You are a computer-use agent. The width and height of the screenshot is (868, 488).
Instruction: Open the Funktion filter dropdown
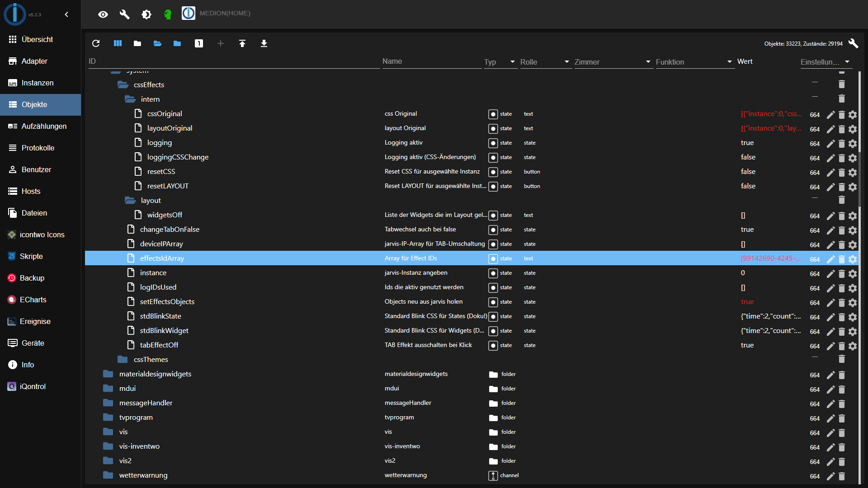[695, 62]
